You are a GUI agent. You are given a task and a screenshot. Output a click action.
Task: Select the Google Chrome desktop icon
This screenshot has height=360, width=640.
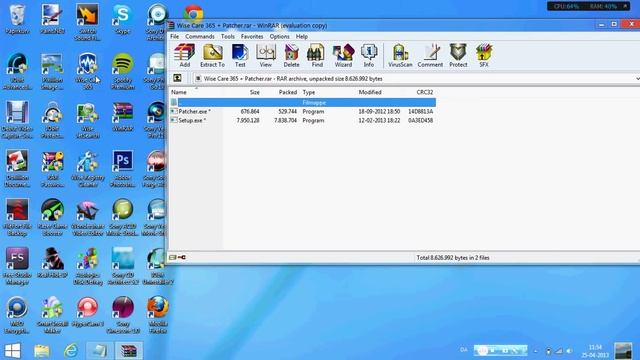[x=193, y=13]
